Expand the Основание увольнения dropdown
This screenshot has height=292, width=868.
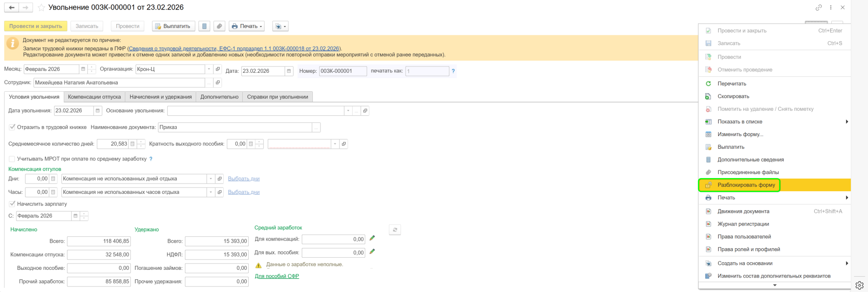[x=348, y=111]
